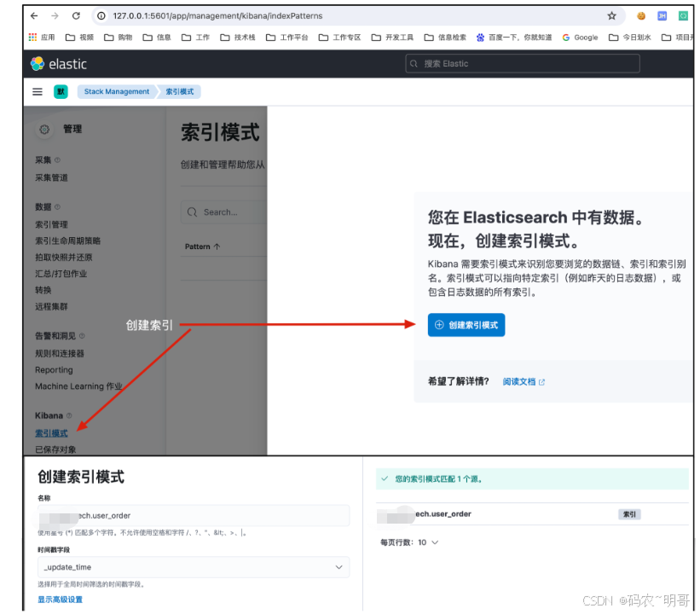
Task: Bookmark this page with the star icon
Action: point(611,16)
